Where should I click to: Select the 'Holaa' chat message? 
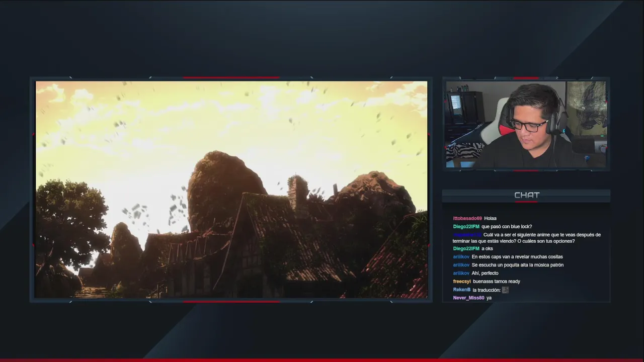[x=490, y=218]
